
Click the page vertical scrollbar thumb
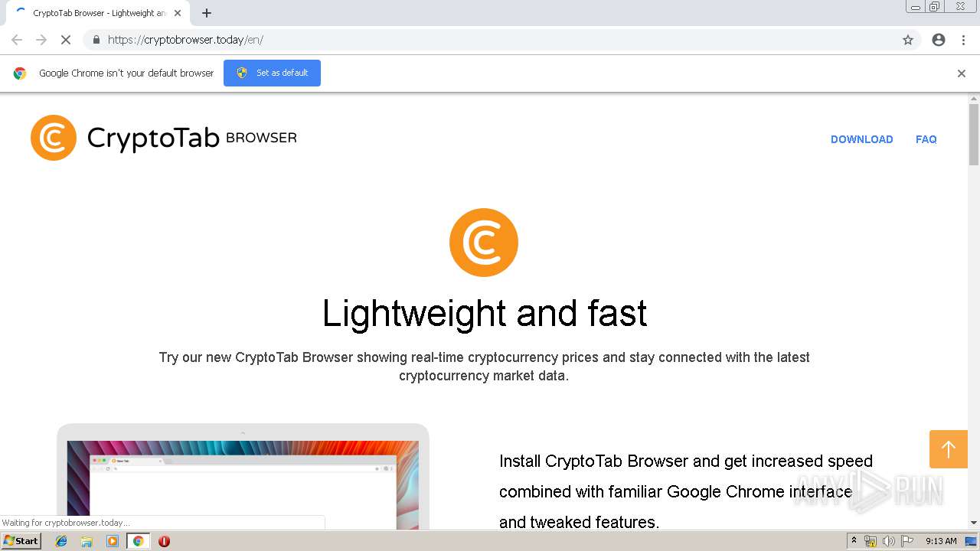pos(974,134)
